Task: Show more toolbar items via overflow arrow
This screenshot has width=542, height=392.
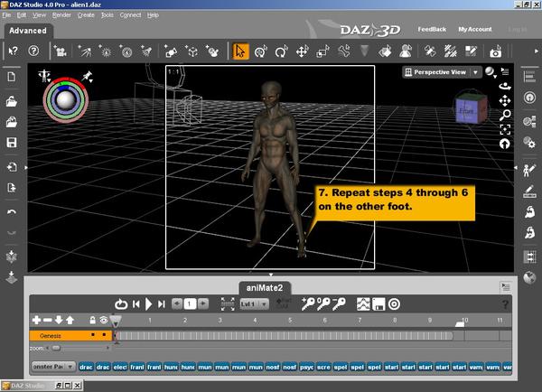Action: coord(536,51)
